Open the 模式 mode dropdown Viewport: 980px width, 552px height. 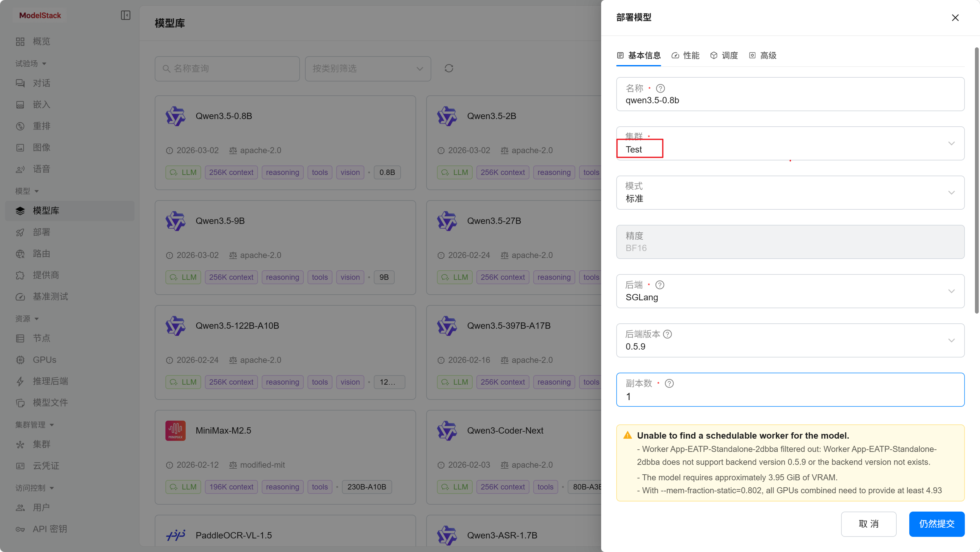pyautogui.click(x=790, y=193)
